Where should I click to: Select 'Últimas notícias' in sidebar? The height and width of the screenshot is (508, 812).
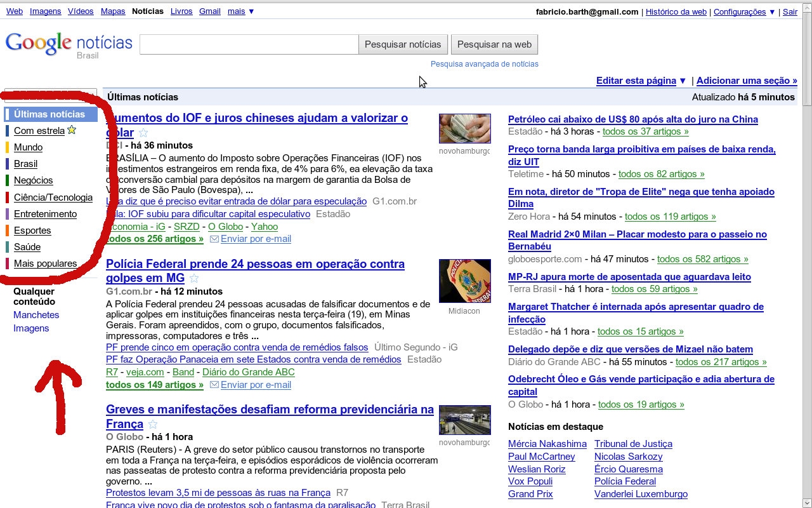[51, 114]
